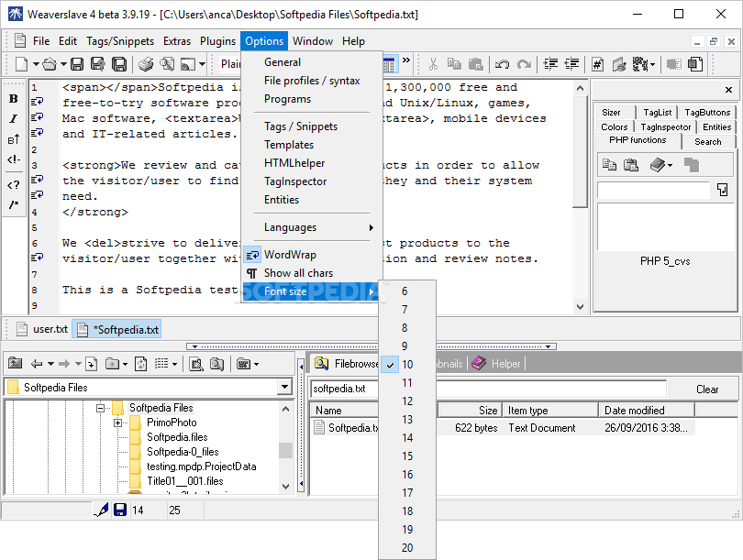
Task: Open the PHP functions side panel tab
Action: point(638,140)
